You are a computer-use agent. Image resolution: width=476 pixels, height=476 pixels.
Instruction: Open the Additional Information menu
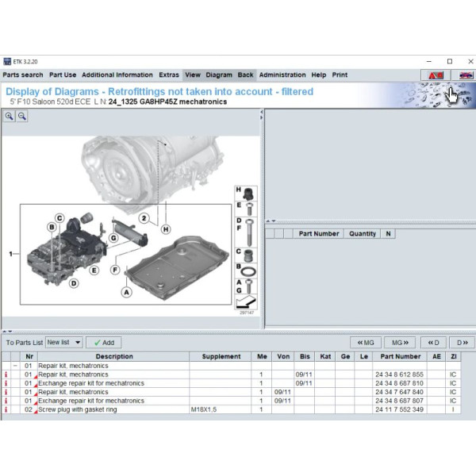coord(117,75)
